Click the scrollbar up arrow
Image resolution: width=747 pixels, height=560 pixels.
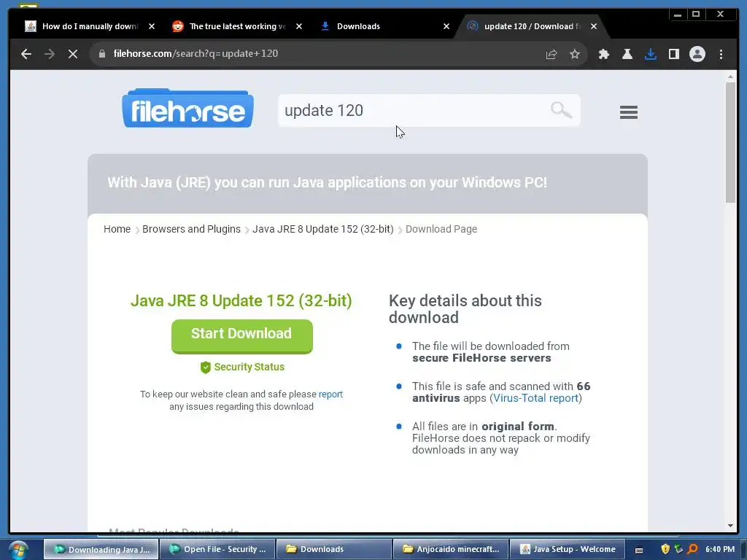pos(730,76)
